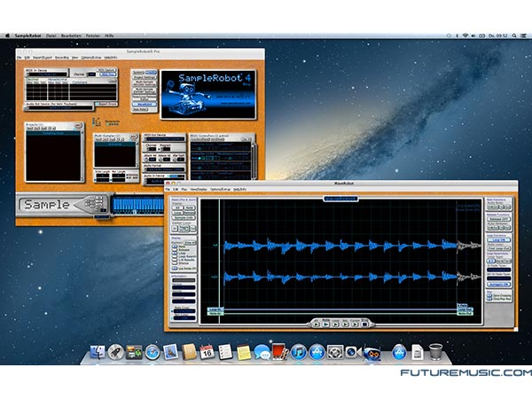Click the virtual piano keyboard in SampleRobot
This screenshot has width=532, height=399.
coord(138,205)
